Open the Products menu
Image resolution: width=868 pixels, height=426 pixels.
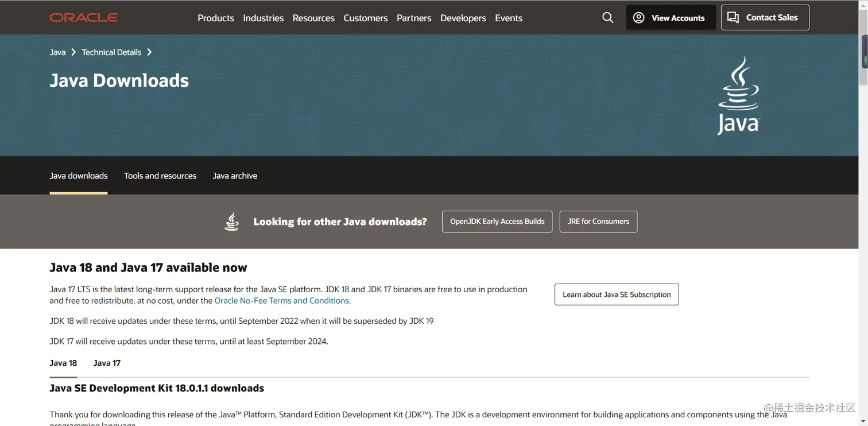click(x=216, y=18)
